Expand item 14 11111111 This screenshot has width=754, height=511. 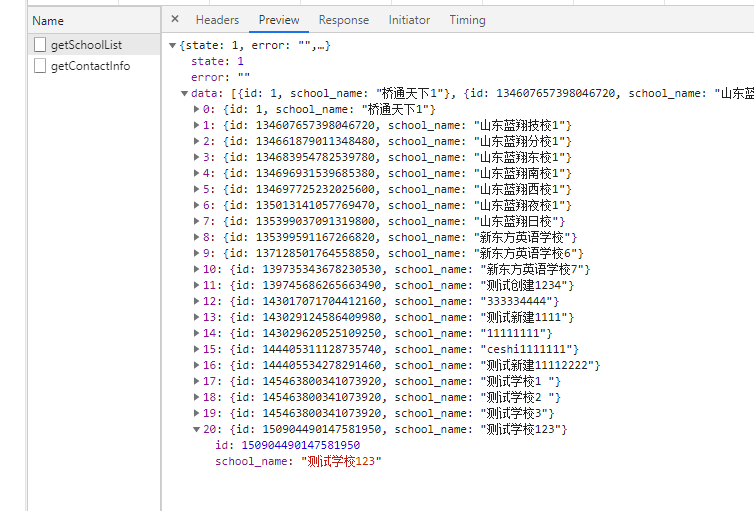196,333
